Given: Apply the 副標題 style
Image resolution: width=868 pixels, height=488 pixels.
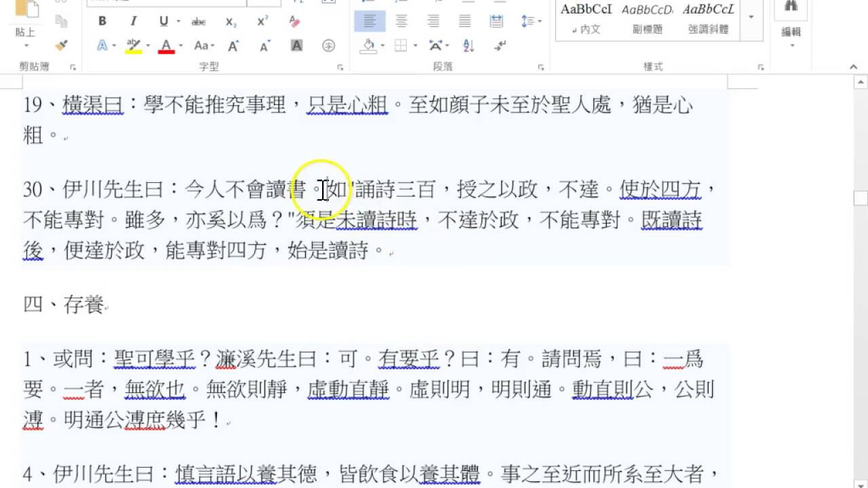Looking at the screenshot, I should 647,19.
